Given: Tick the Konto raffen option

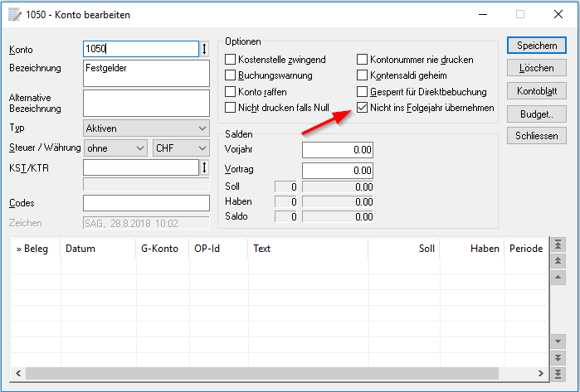Looking at the screenshot, I should (x=230, y=91).
